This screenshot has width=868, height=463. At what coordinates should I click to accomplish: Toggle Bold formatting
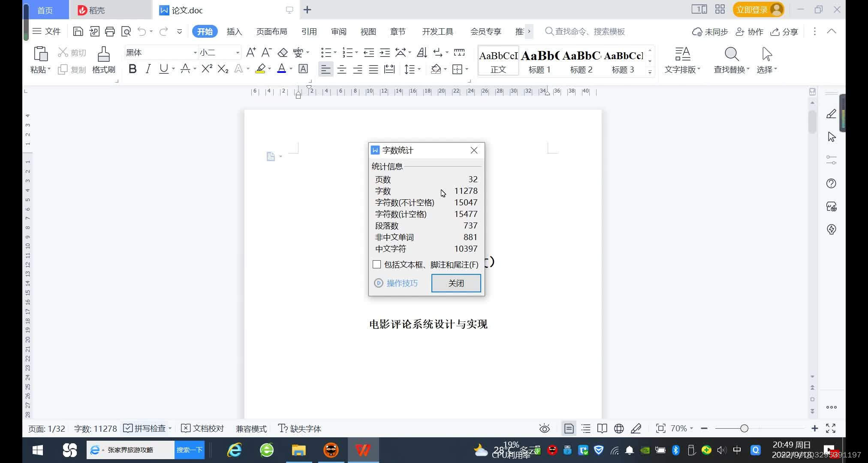click(x=133, y=69)
